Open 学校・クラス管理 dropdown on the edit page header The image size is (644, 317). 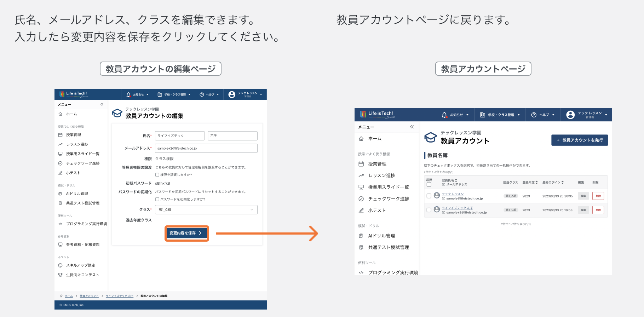pos(174,94)
